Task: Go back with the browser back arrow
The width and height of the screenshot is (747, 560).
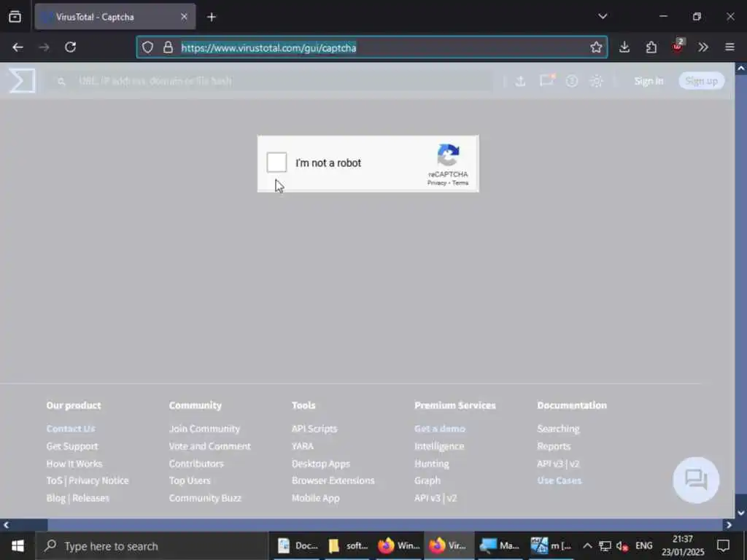Action: click(18, 47)
